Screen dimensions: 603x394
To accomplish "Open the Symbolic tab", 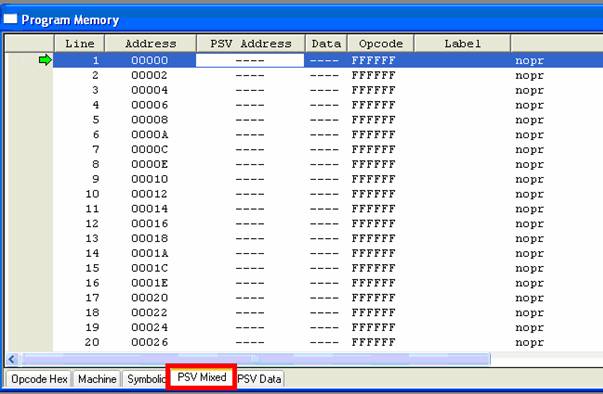I will pos(145,379).
